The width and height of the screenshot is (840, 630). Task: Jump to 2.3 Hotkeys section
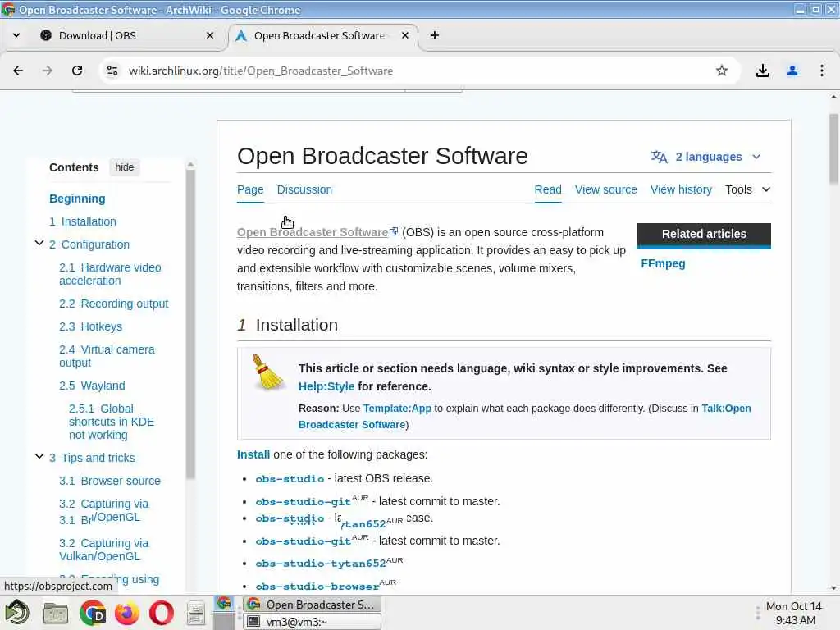tap(90, 326)
